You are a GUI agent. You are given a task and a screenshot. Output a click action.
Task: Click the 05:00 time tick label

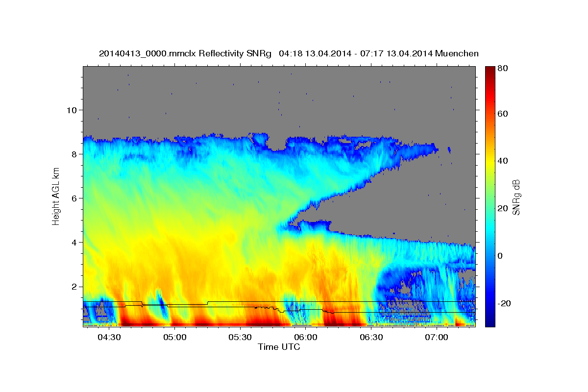[x=174, y=337]
